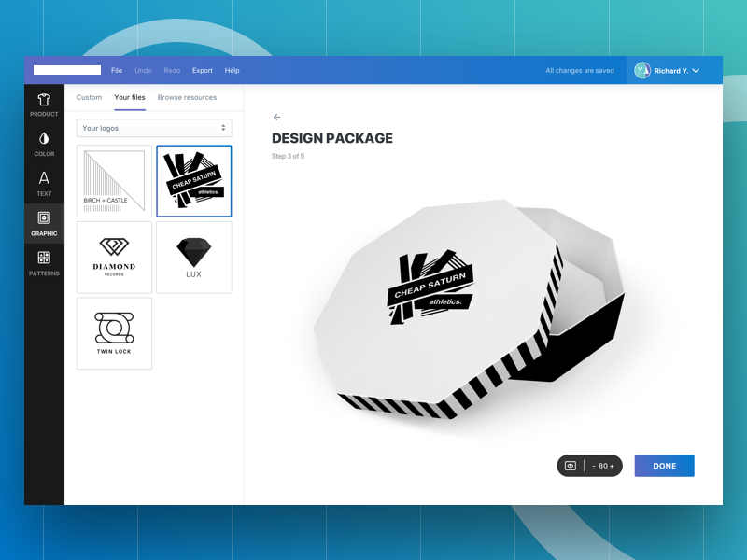
Task: Go back using the left arrow
Action: (x=276, y=118)
